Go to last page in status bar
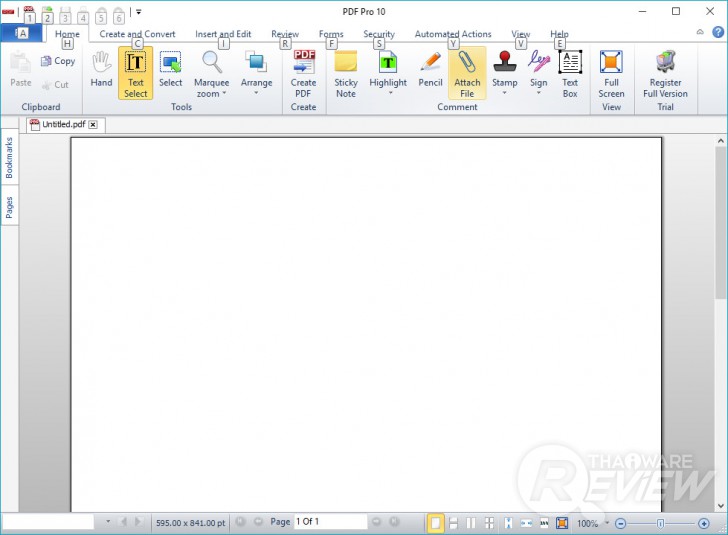Viewport: 728px width, 535px height. click(394, 522)
